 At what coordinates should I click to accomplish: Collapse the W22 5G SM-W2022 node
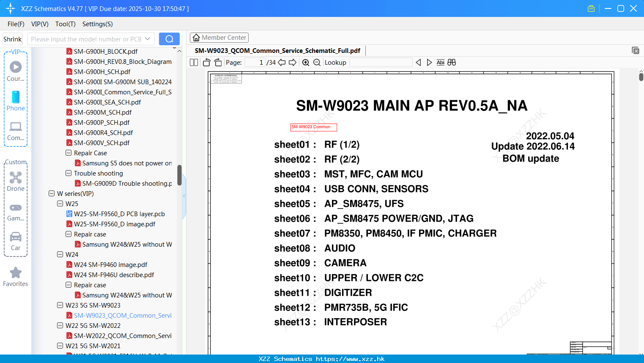coord(60,326)
